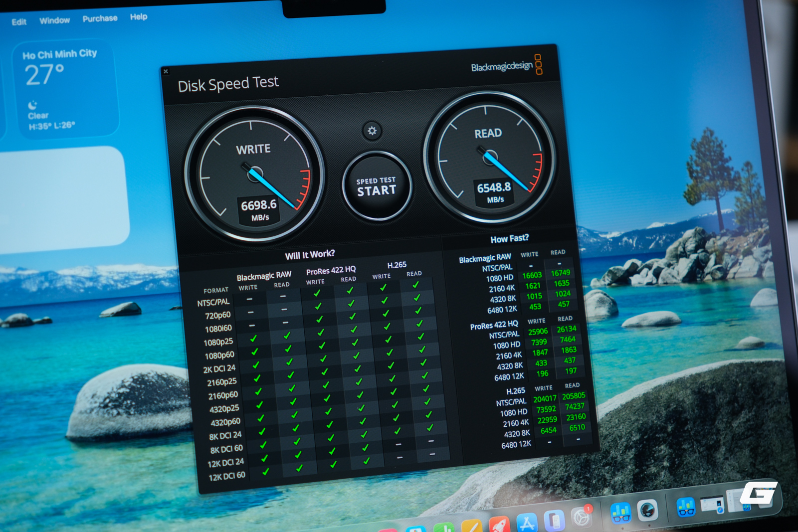Viewport: 798px width, 532px height.
Task: Open the orange Pages app in the dock
Action: [471, 526]
